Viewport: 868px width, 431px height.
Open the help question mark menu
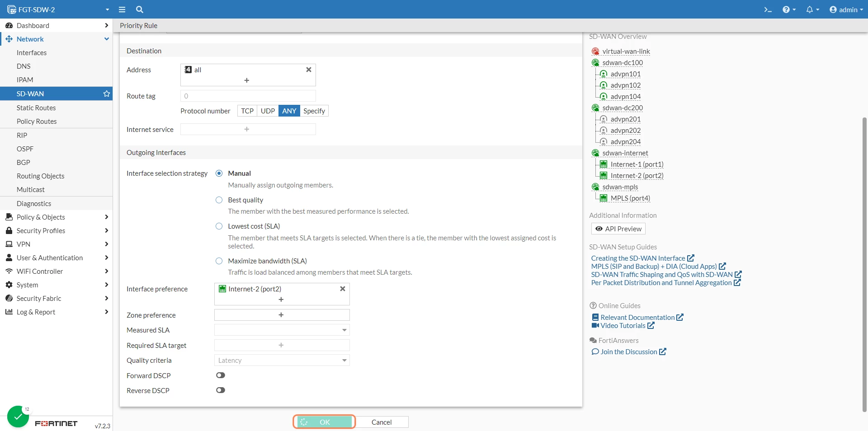pyautogui.click(x=789, y=9)
